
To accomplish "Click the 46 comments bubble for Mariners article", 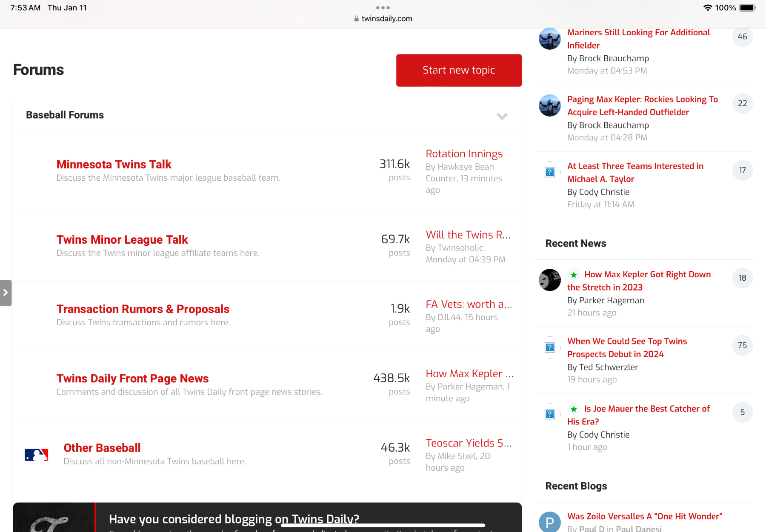I will click(x=742, y=37).
